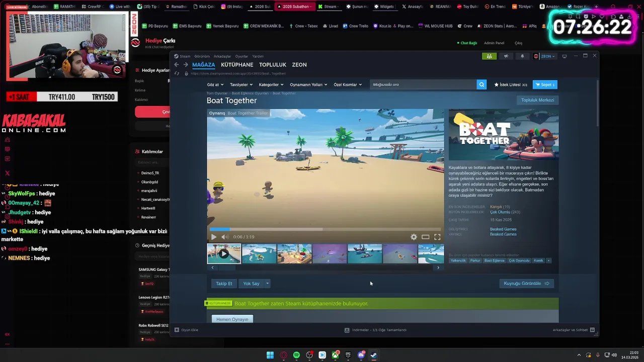Enter trailer fullscreen mode
Viewport: 644px width, 362px height.
[437, 237]
